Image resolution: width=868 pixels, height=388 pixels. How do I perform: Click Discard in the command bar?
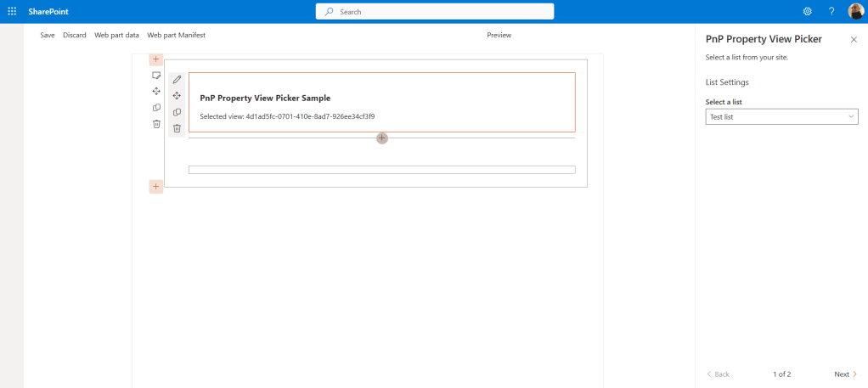pyautogui.click(x=75, y=35)
